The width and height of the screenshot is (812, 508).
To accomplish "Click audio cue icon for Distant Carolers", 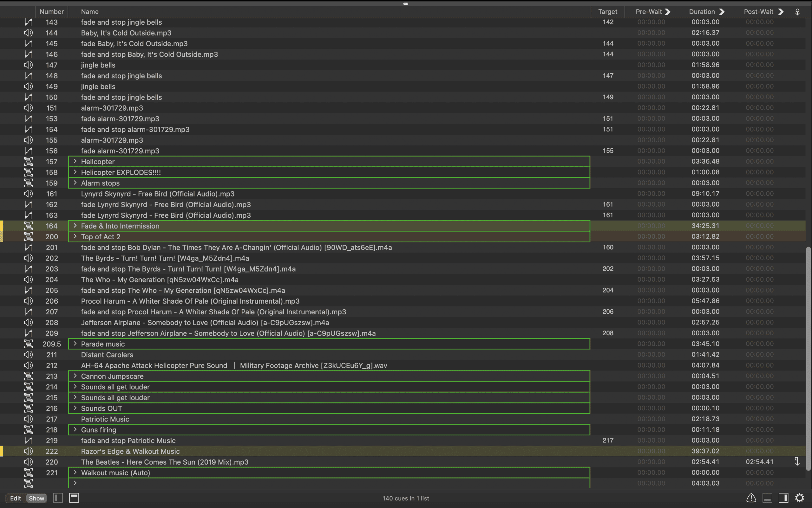I will 28,354.
